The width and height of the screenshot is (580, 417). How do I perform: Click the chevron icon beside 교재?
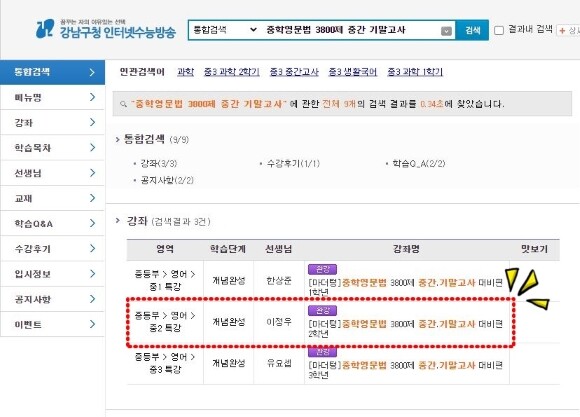coord(92,198)
